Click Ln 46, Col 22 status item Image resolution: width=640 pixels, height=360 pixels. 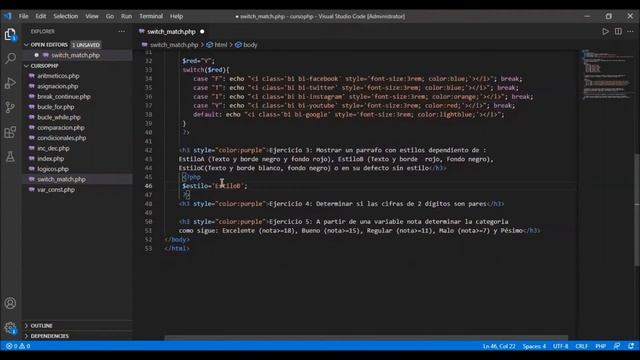coord(499,346)
